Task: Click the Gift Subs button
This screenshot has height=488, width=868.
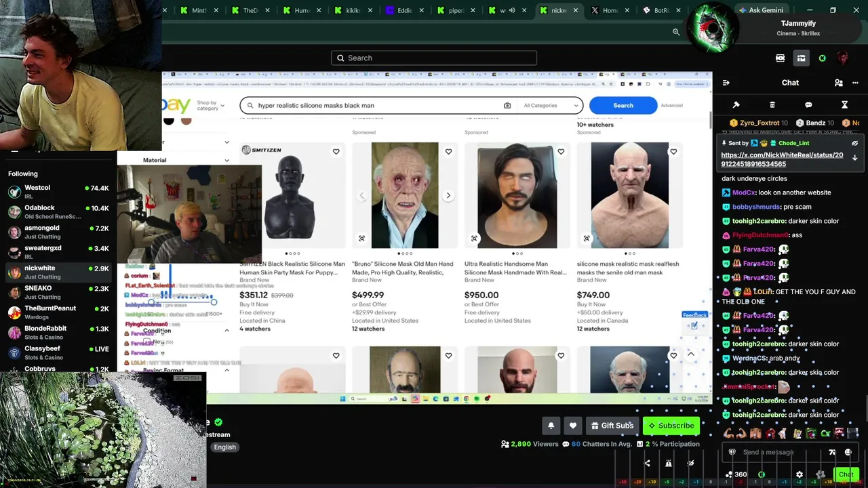Action: pos(612,426)
